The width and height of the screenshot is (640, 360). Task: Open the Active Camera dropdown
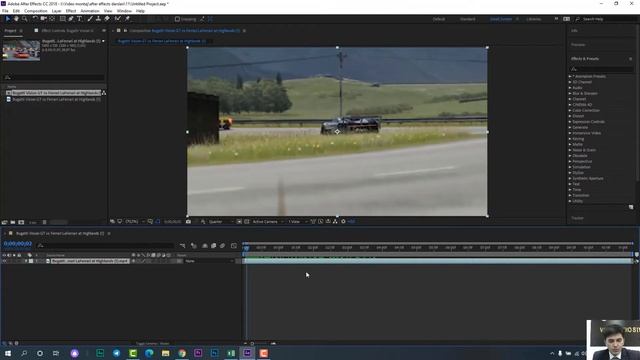pyautogui.click(x=268, y=222)
